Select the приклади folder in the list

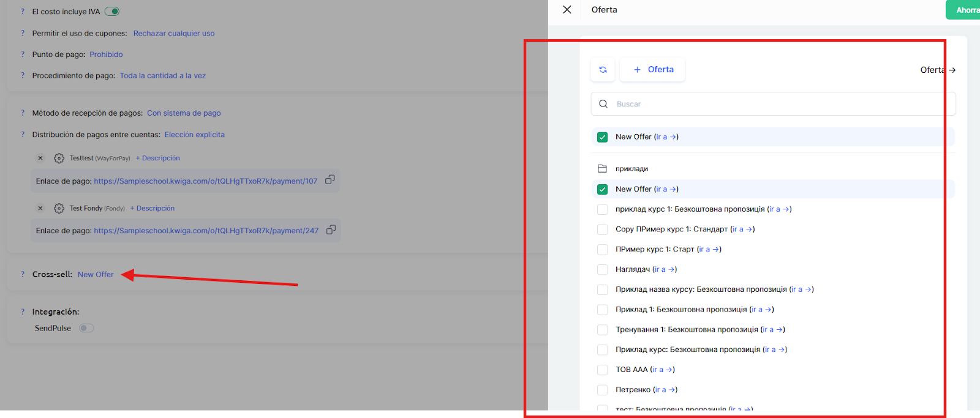coord(631,169)
